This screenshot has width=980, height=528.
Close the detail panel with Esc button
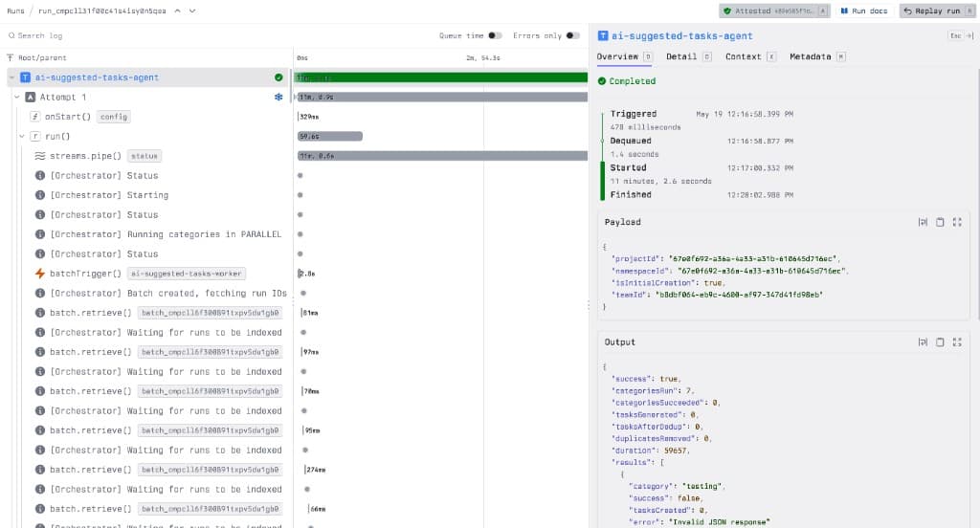[x=961, y=35]
